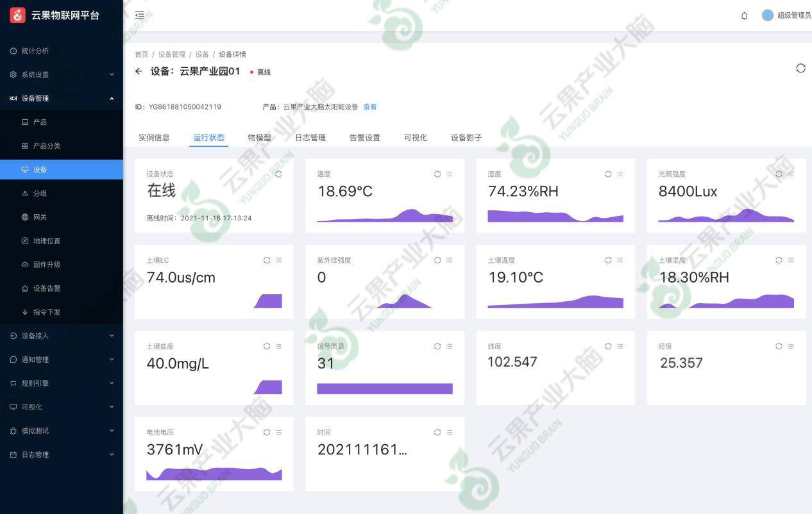Open list icon on 电池电压 card
This screenshot has width=812, height=514.
point(278,433)
